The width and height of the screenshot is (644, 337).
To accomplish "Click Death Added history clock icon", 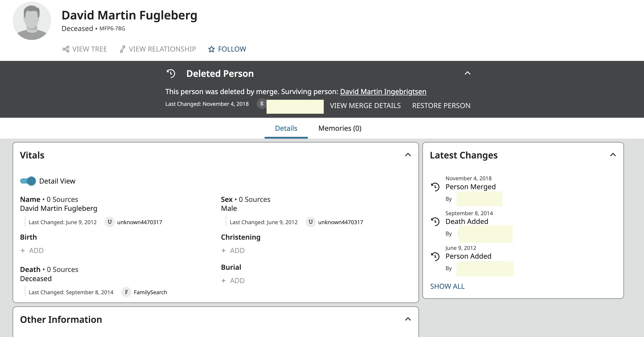I will tap(435, 222).
